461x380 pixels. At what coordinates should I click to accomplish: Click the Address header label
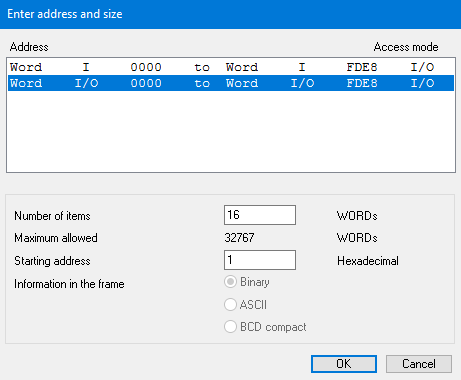click(x=29, y=47)
